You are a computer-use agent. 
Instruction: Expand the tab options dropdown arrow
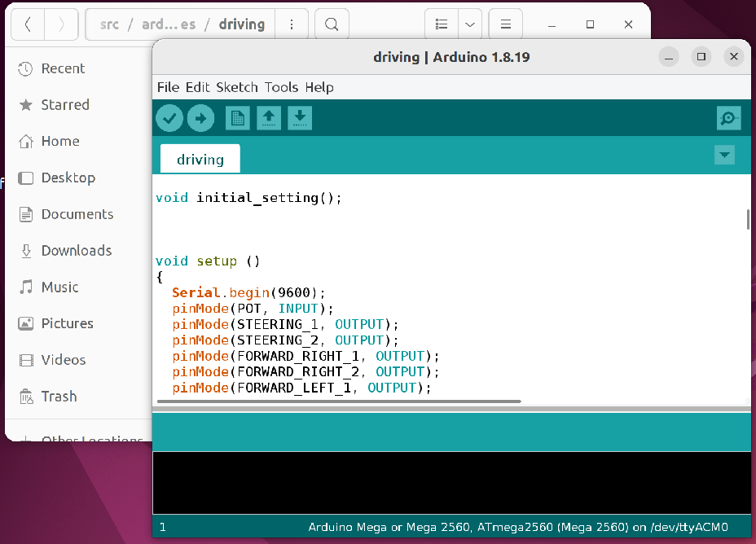724,156
